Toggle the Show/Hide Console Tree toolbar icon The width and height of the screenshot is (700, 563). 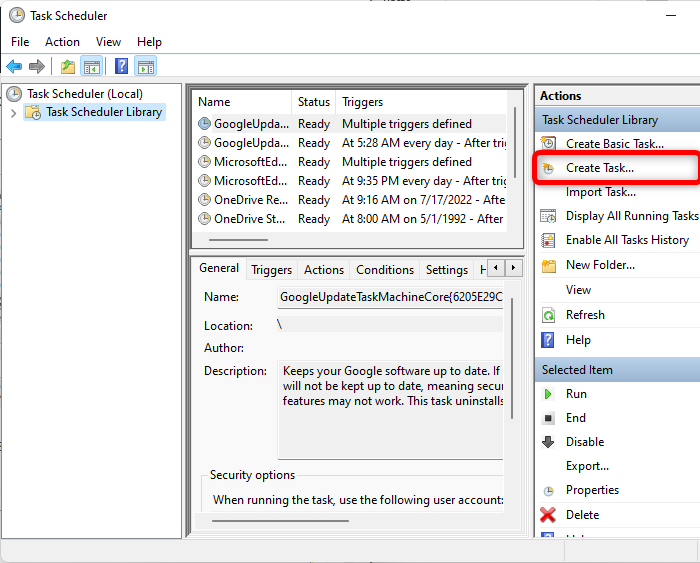point(92,67)
